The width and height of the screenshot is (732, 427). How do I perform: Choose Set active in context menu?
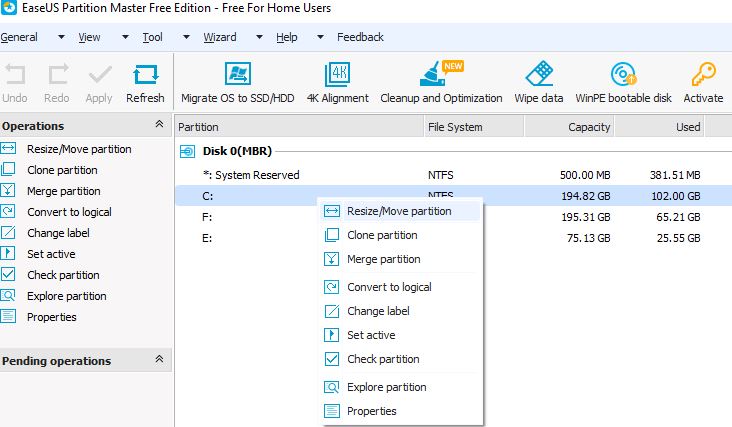click(400, 335)
